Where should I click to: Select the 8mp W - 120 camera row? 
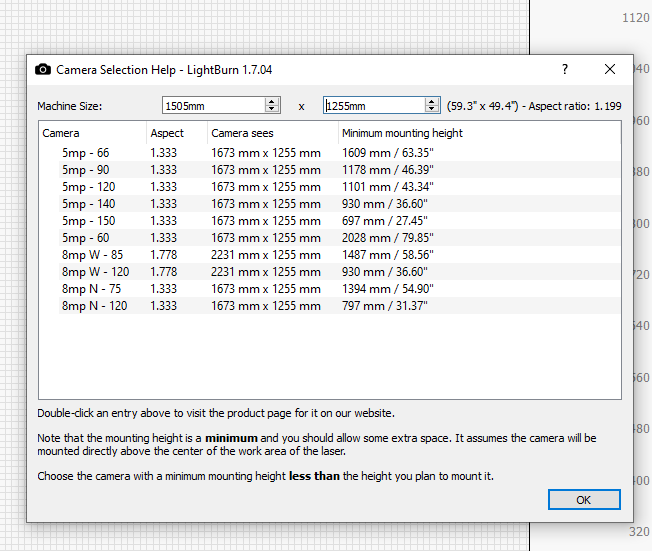click(x=339, y=272)
